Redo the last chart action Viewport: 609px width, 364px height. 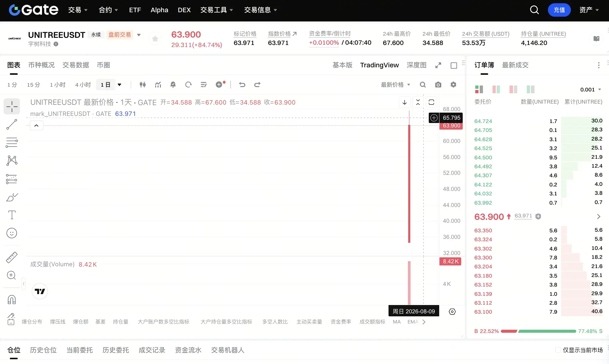[257, 85]
